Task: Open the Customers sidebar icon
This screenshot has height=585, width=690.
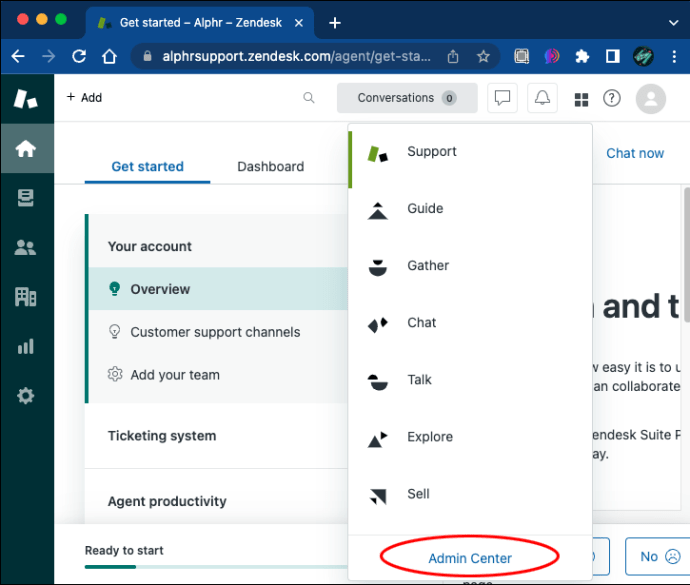Action: point(25,247)
